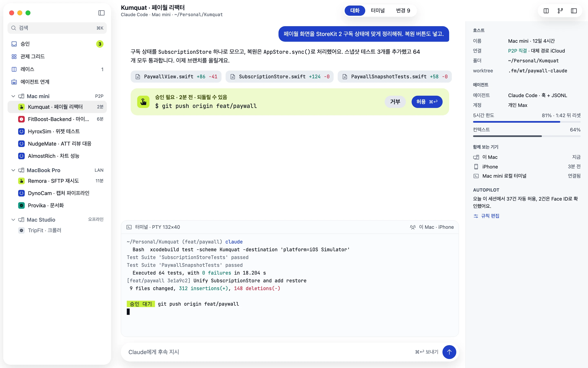Select NudgeMate · ATT 리뷰 대응 session

coord(57,144)
